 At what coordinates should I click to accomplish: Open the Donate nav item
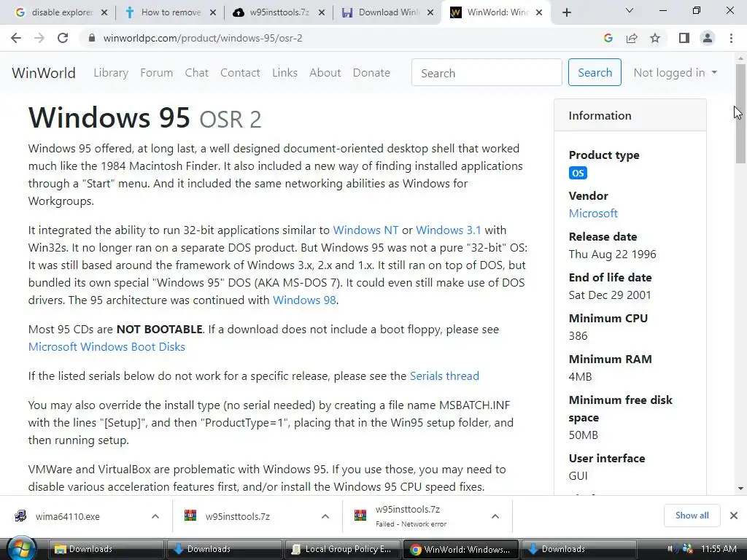click(371, 72)
